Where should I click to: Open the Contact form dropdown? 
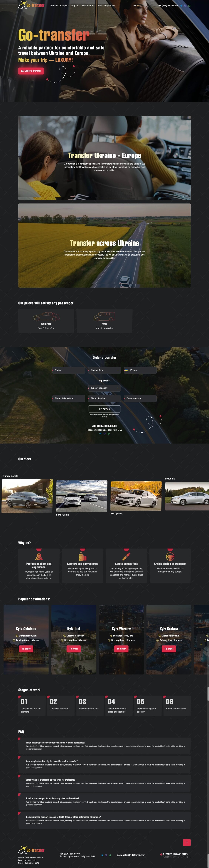(104, 370)
